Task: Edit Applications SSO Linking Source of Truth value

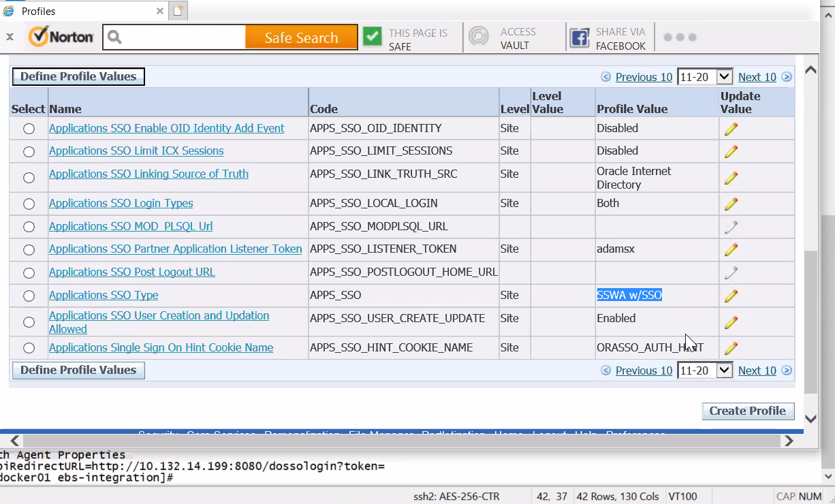Action: 730,178
